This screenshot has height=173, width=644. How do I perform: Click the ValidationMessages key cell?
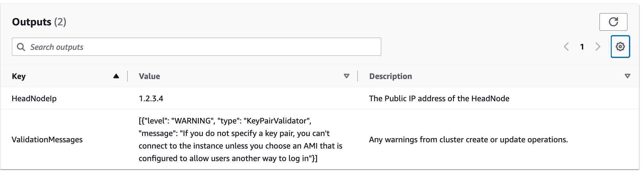pos(47,139)
